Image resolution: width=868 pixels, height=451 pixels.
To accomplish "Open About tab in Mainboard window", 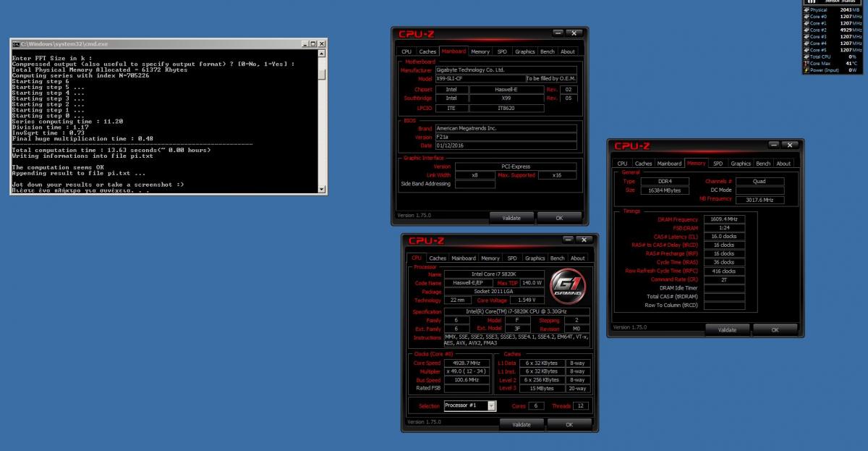I will point(568,51).
